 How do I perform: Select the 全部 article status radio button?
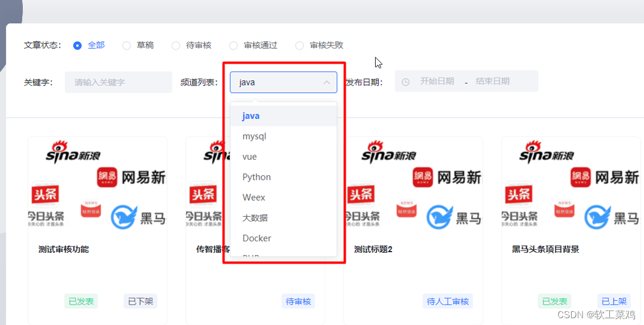(x=77, y=46)
